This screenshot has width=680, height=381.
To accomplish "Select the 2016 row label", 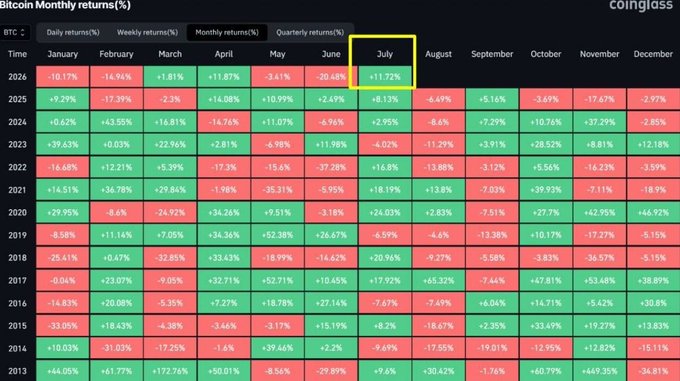I will 17,303.
